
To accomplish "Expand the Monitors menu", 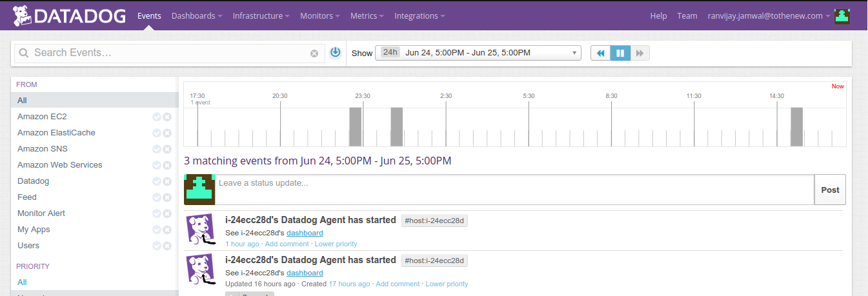I will (320, 15).
